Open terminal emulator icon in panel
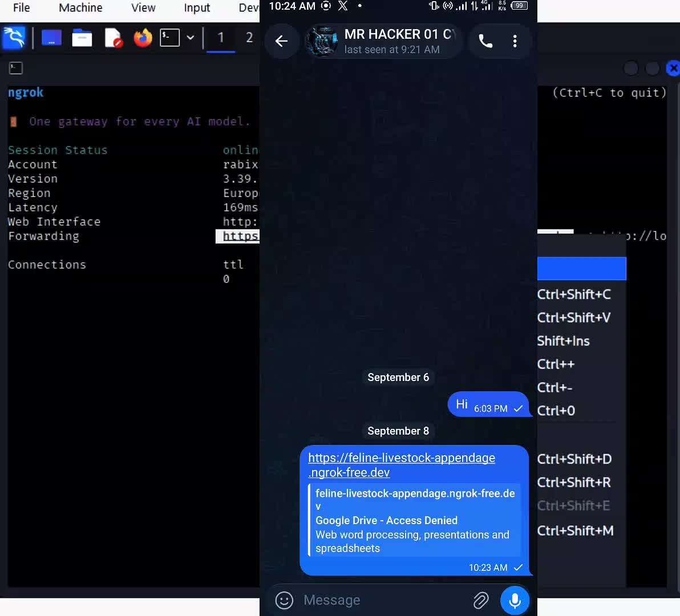This screenshot has height=616, width=680. tap(169, 38)
